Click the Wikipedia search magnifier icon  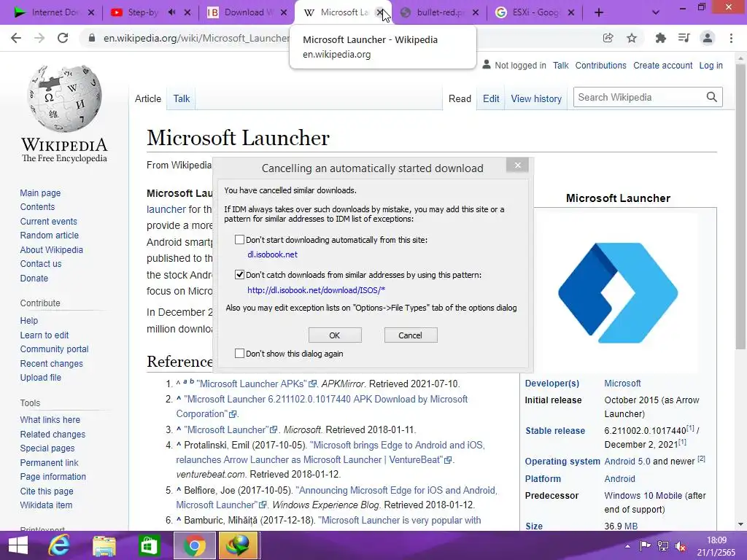(712, 97)
